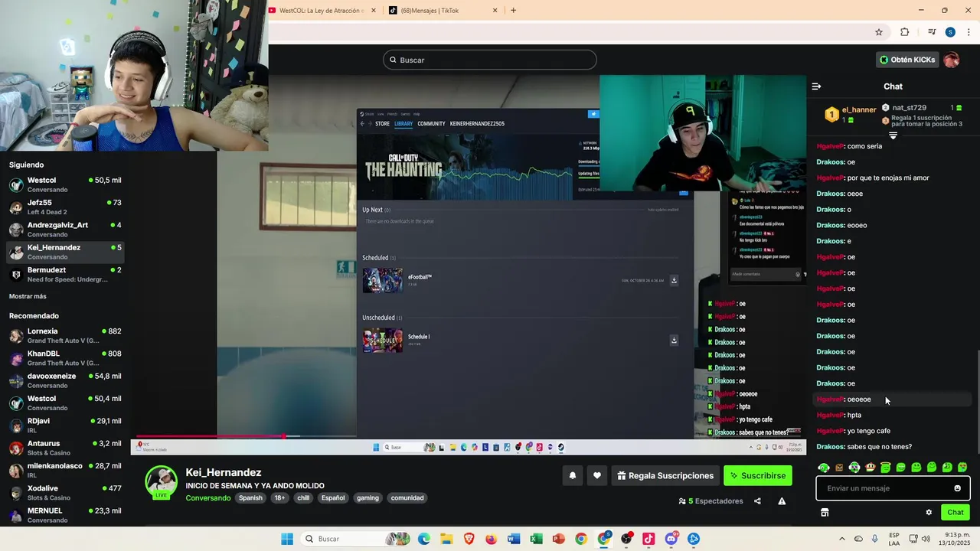Image resolution: width=980 pixels, height=551 pixels.
Task: Click the Spanish language tag
Action: pos(250,498)
